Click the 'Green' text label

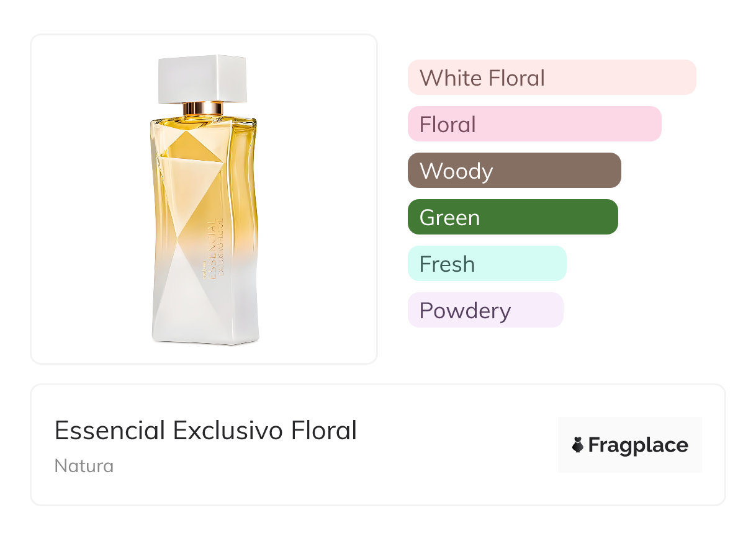[x=449, y=218]
